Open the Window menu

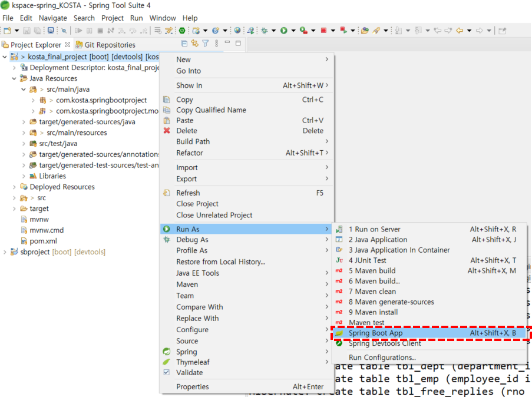pos(163,18)
